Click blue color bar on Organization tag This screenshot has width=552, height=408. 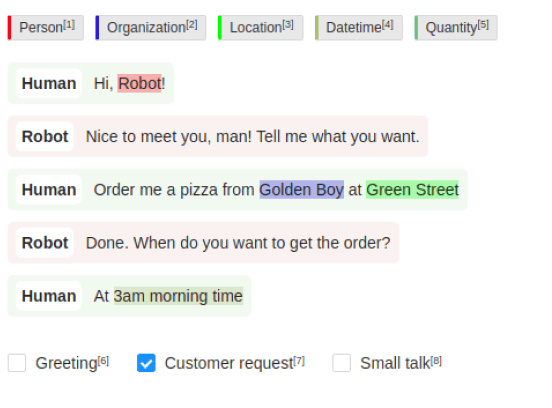(97, 27)
